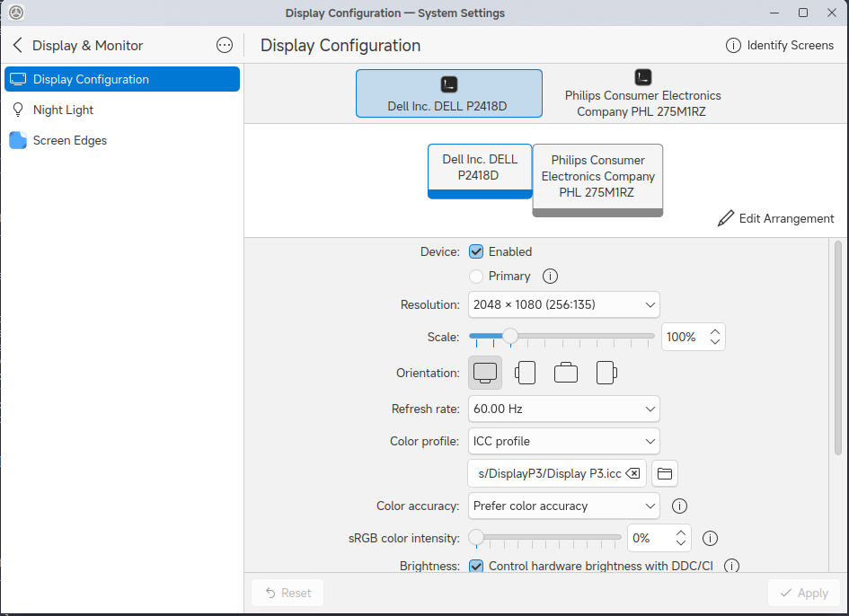Viewport: 849px width, 616px height.
Task: Click the Screen Edges blue icon
Action: coord(18,140)
